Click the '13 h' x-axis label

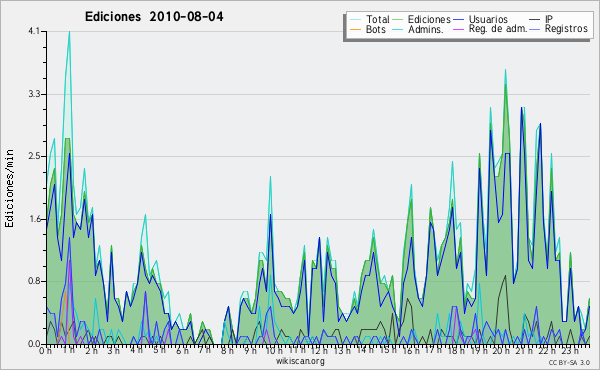[x=342, y=350]
